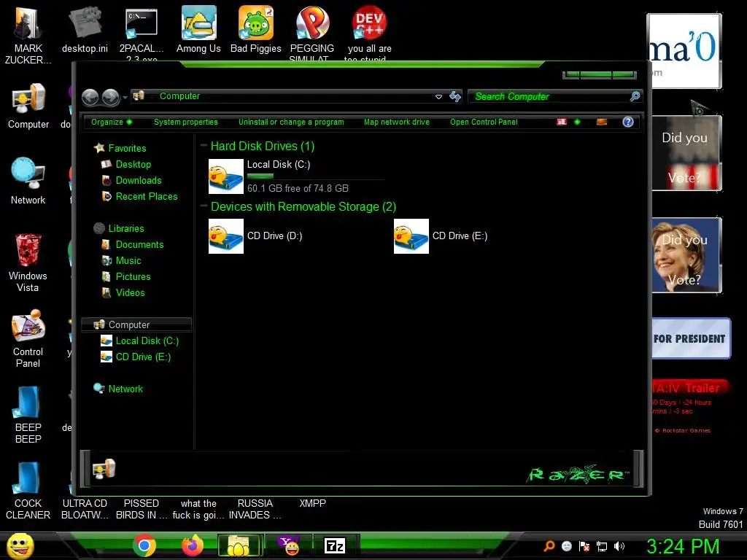The width and height of the screenshot is (747, 560).
Task: Open the Dev C++ 'you all are' shortcut
Action: click(x=369, y=31)
